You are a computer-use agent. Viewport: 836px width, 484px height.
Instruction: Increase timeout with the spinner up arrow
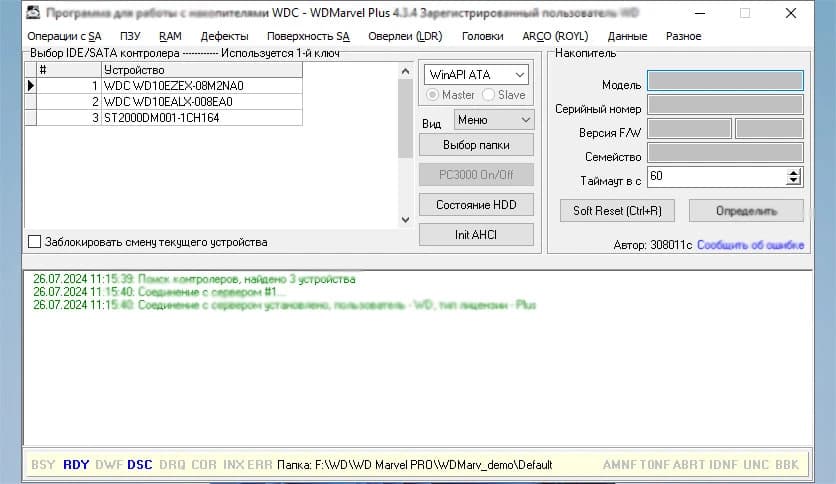pos(794,173)
